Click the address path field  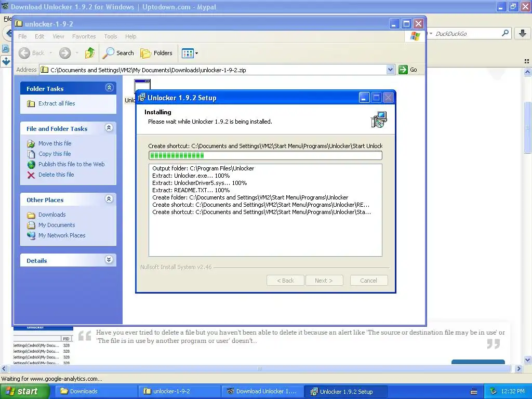click(217, 70)
